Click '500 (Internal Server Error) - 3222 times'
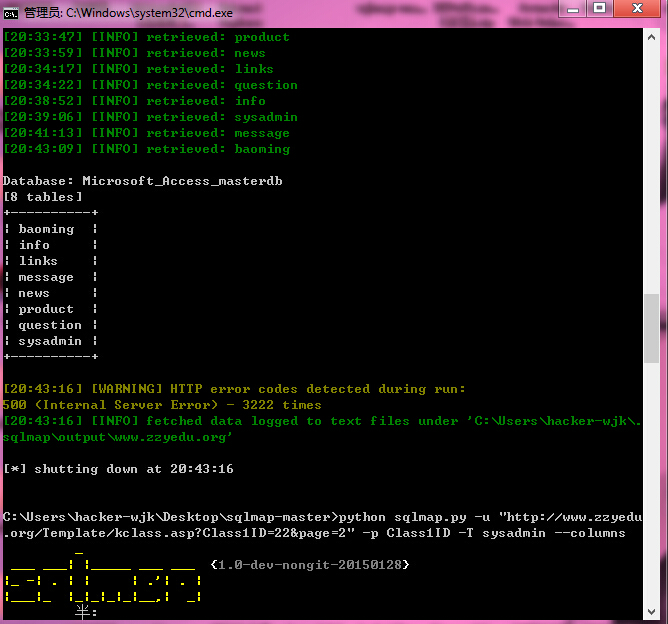This screenshot has width=668, height=624. tap(162, 405)
